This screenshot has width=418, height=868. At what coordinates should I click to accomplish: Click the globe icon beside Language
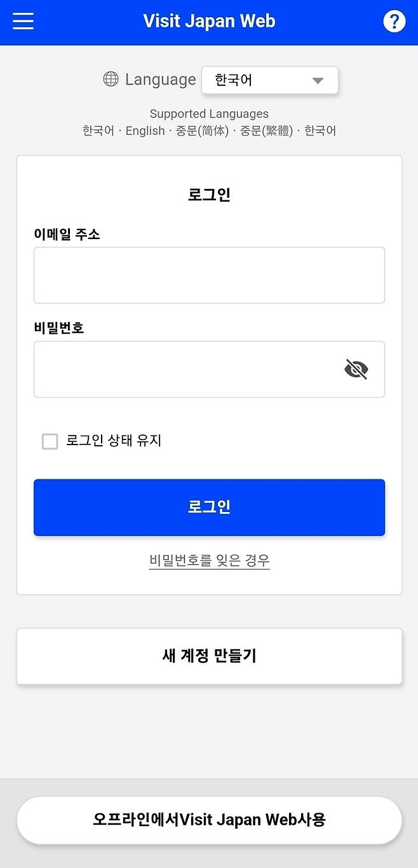coord(111,79)
